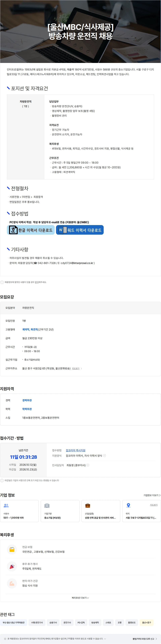This screenshot has width=161, height=644.
Task: Click the Hangul document icon
Action: 13,230
